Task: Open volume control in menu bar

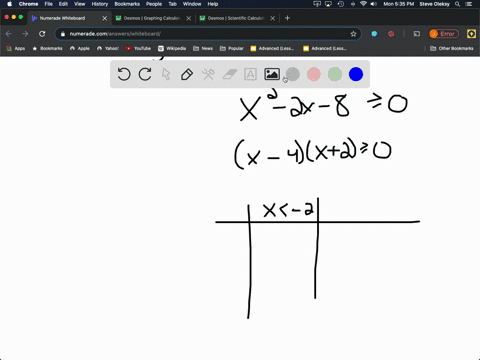Action: [x=374, y=4]
